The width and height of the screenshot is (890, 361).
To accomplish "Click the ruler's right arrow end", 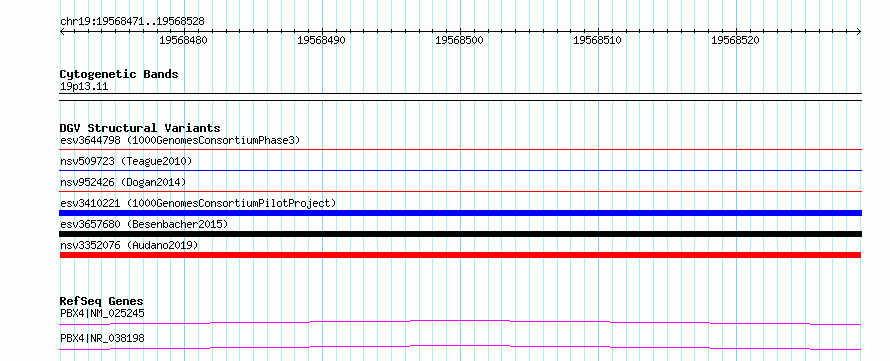I will tap(859, 32).
